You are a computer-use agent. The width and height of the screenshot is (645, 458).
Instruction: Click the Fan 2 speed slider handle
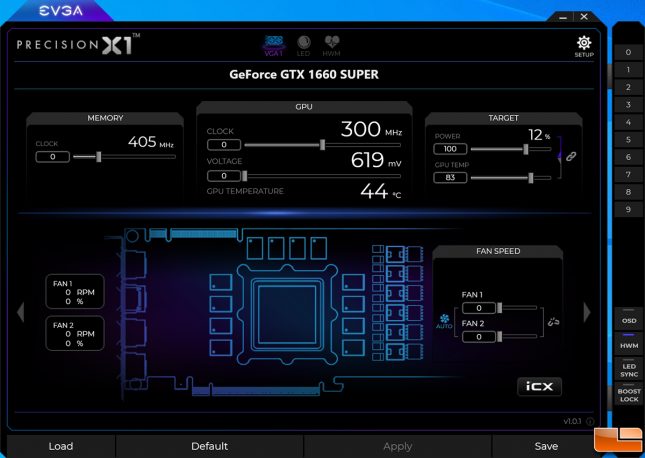click(x=499, y=337)
